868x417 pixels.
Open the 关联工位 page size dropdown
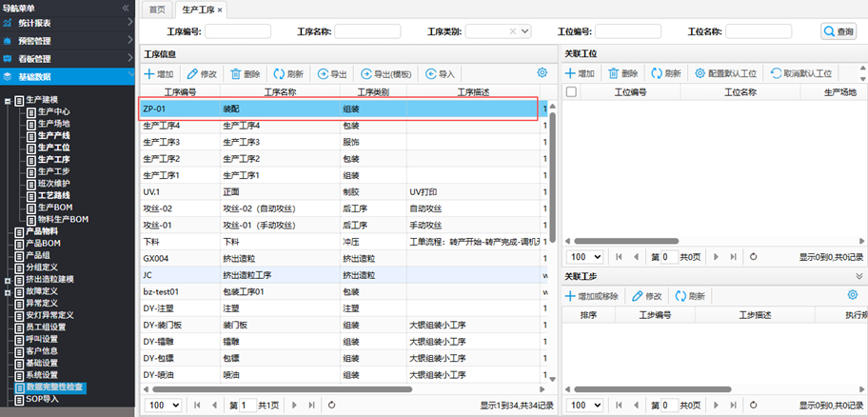(584, 256)
